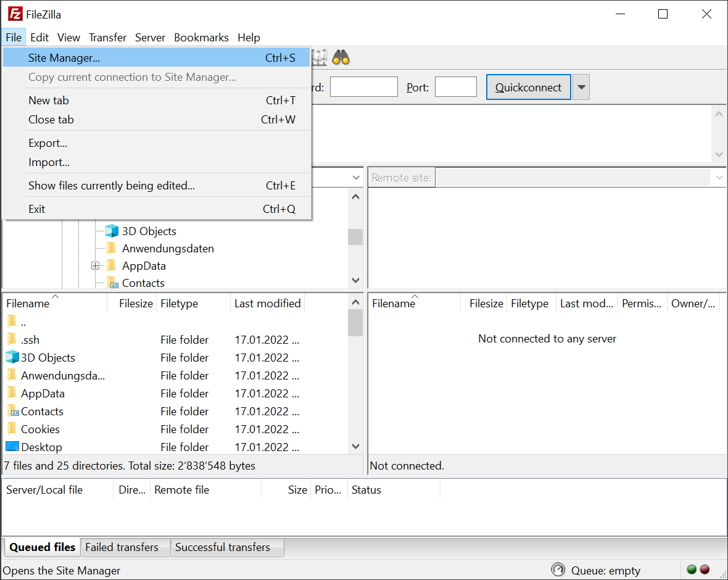The height and width of the screenshot is (580, 728).
Task: Click the binoculars file search icon
Action: point(341,57)
